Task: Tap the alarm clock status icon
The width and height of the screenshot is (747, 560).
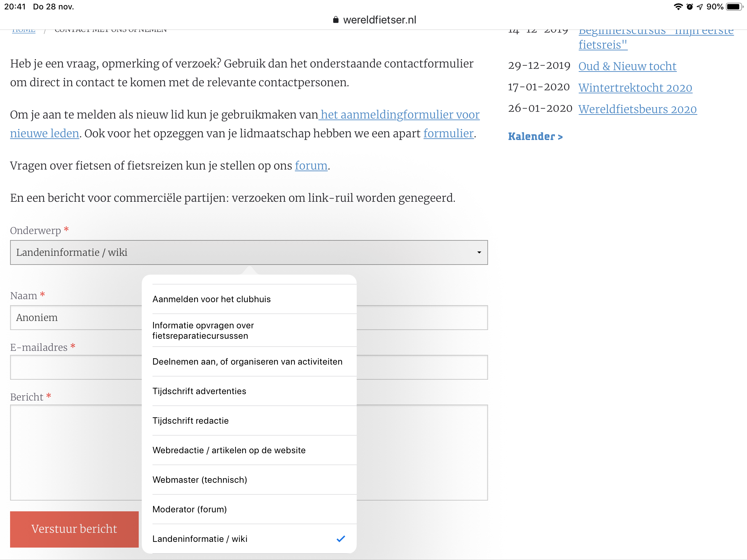Action: pos(690,7)
